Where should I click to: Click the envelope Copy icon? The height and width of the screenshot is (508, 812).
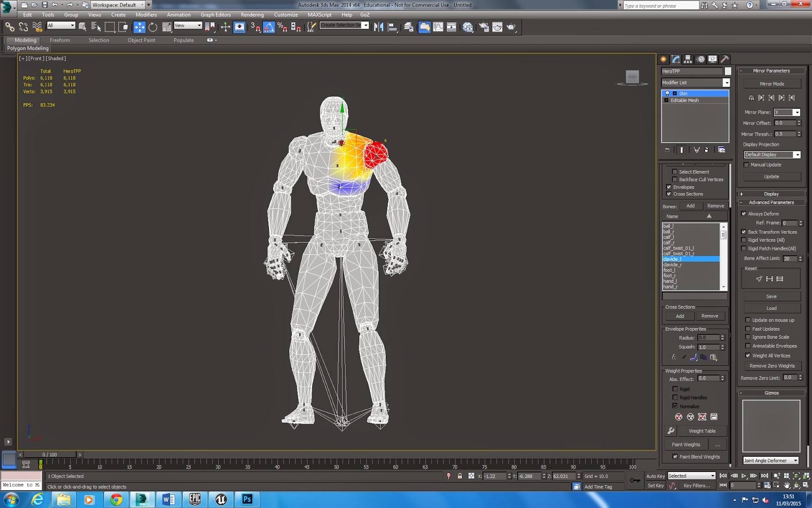(703, 357)
